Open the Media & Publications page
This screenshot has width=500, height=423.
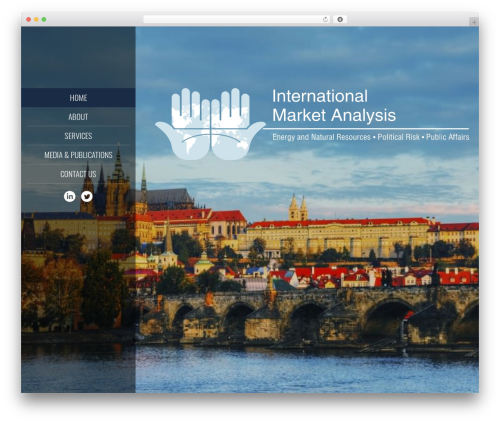(x=78, y=155)
